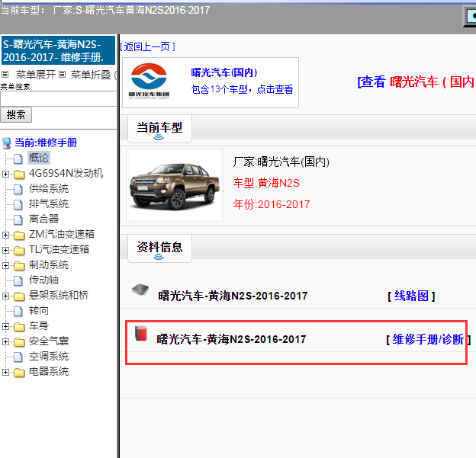Click the 年份:2016-2017 text

pos(272,205)
